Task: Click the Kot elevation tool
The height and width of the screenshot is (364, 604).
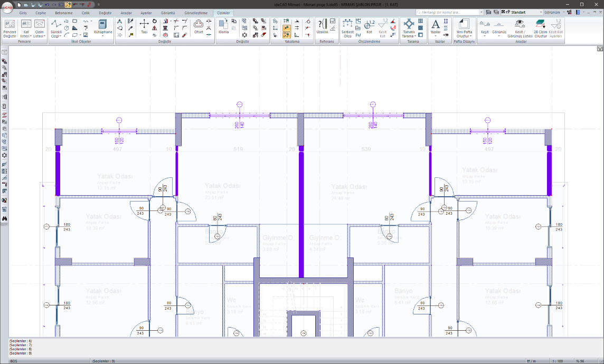Action: pyautogui.click(x=369, y=26)
